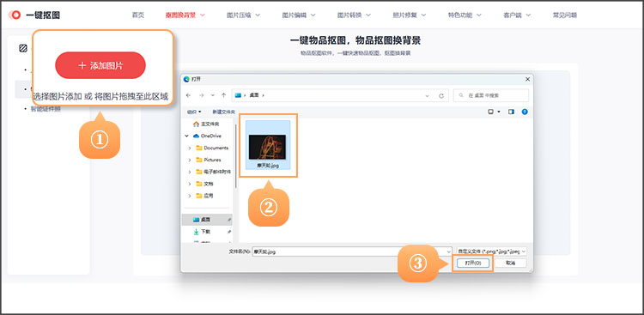This screenshot has width=644, height=315.
Task: Change the view layout icon
Action: click(x=490, y=112)
